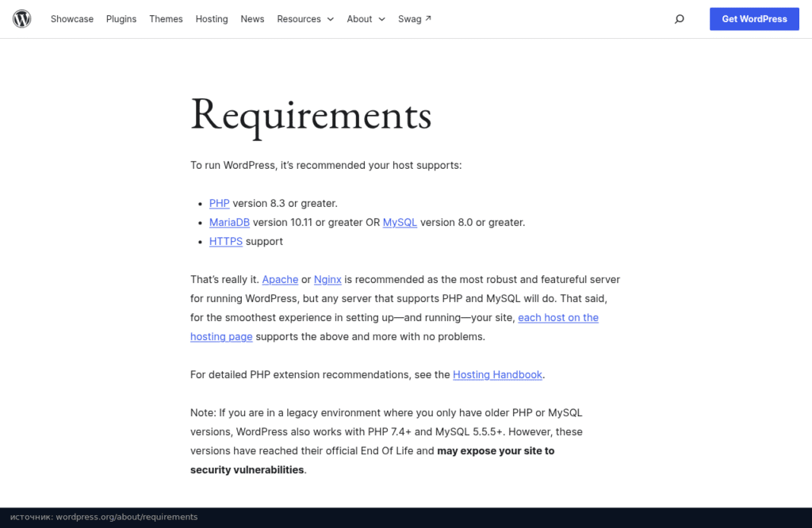The height and width of the screenshot is (528, 812).
Task: Open the Hosting navigation item
Action: pyautogui.click(x=211, y=19)
